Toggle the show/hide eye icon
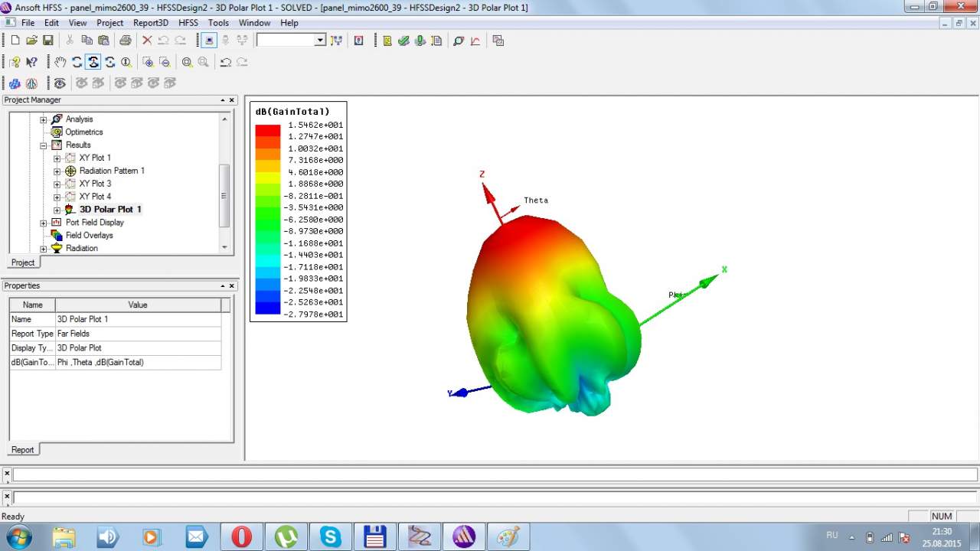This screenshot has width=980, height=551. 60,83
